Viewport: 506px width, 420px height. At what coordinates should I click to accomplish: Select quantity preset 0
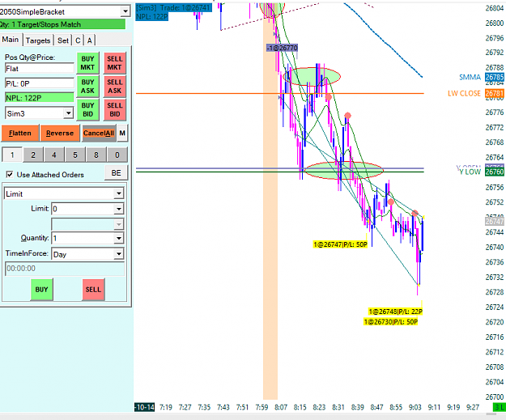point(117,155)
